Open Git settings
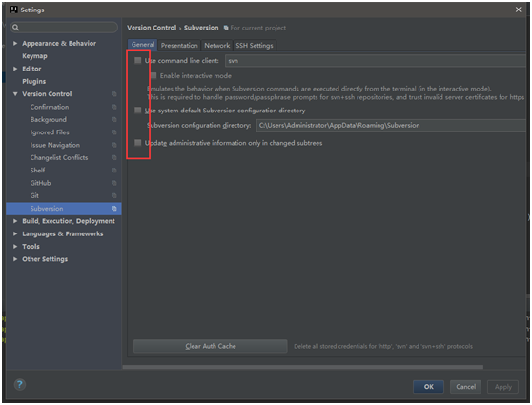This screenshot has width=532, height=405. [34, 195]
